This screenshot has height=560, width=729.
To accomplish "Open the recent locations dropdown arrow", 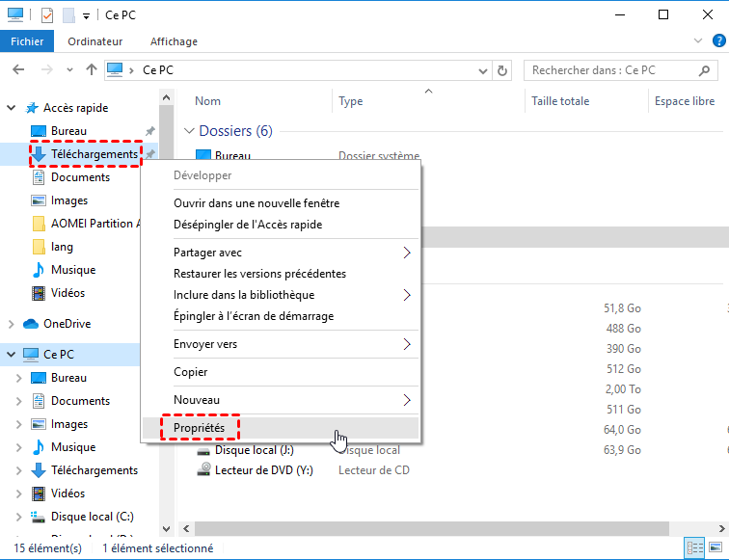I will click(x=69, y=70).
